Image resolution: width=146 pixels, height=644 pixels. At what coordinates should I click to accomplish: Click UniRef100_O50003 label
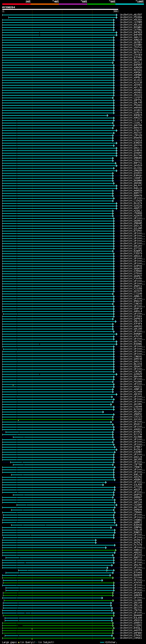(x=131, y=95)
